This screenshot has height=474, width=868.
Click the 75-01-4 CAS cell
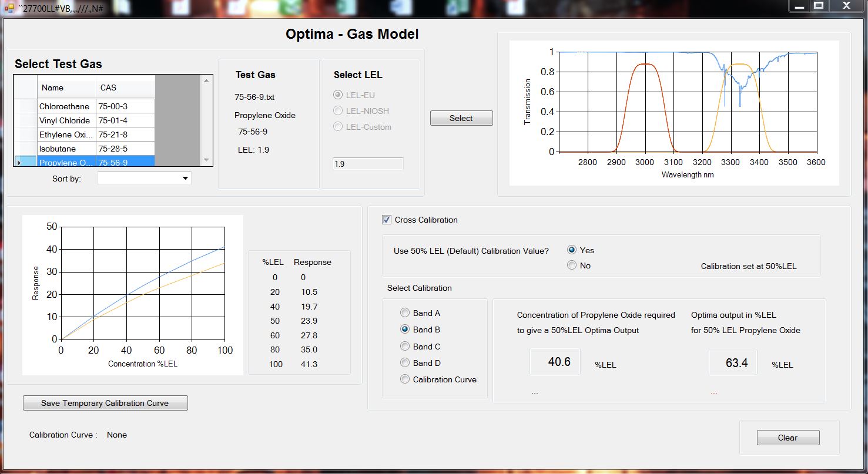pos(125,120)
